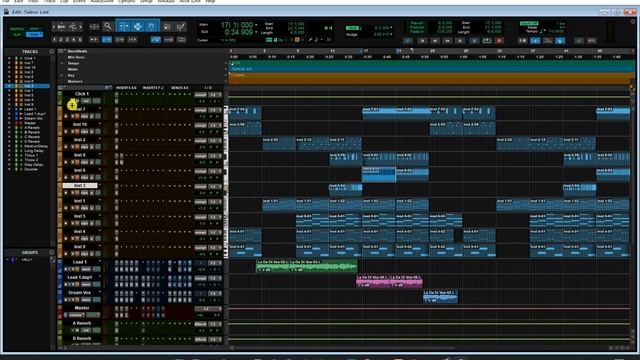Click the Inst 3 track name
The width and height of the screenshot is (640, 360).
pos(80,186)
